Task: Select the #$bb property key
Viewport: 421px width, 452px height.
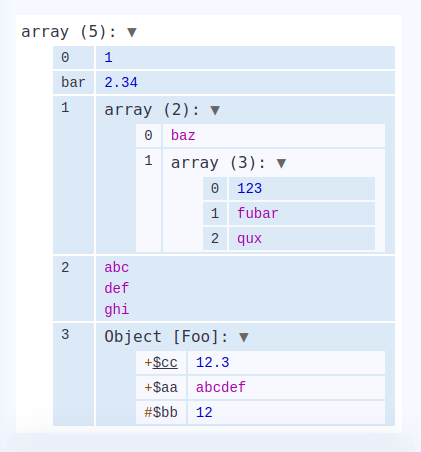Action: [161, 412]
